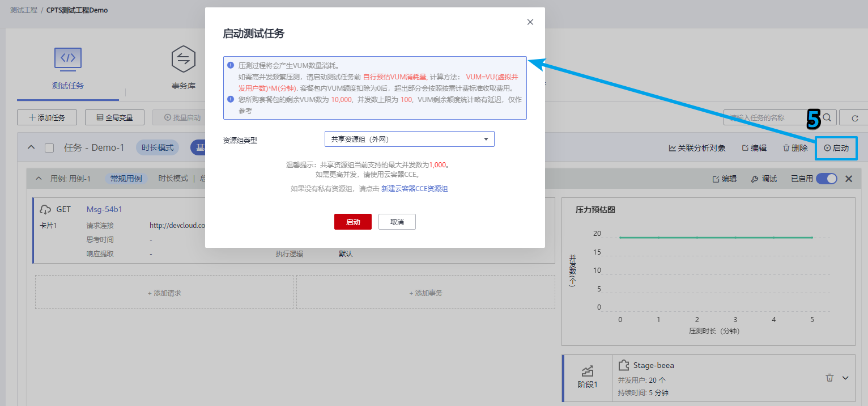Click the 常规用例 tag
Image resolution: width=868 pixels, height=406 pixels.
tap(126, 179)
